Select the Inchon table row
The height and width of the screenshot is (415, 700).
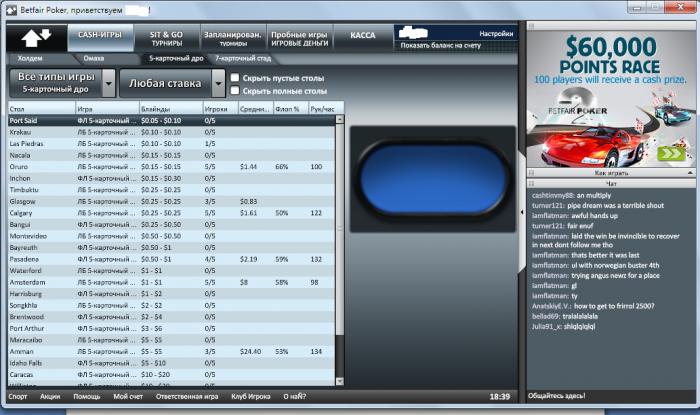click(x=171, y=178)
